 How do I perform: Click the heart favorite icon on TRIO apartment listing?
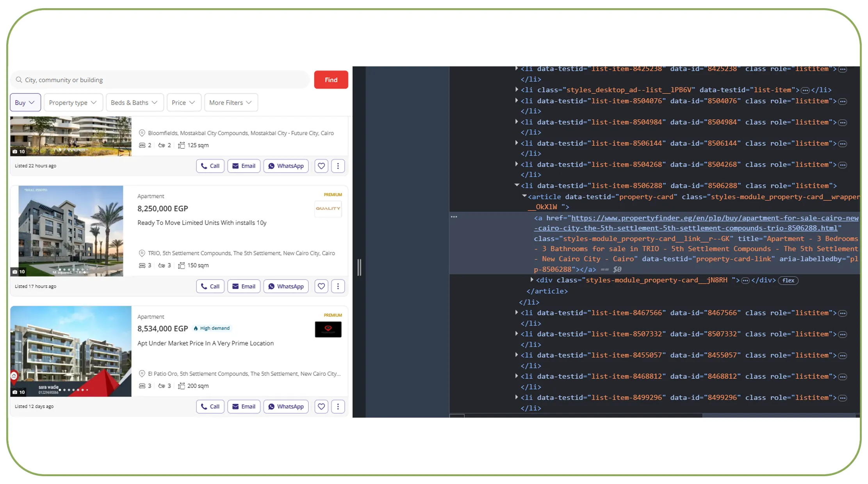tap(321, 286)
